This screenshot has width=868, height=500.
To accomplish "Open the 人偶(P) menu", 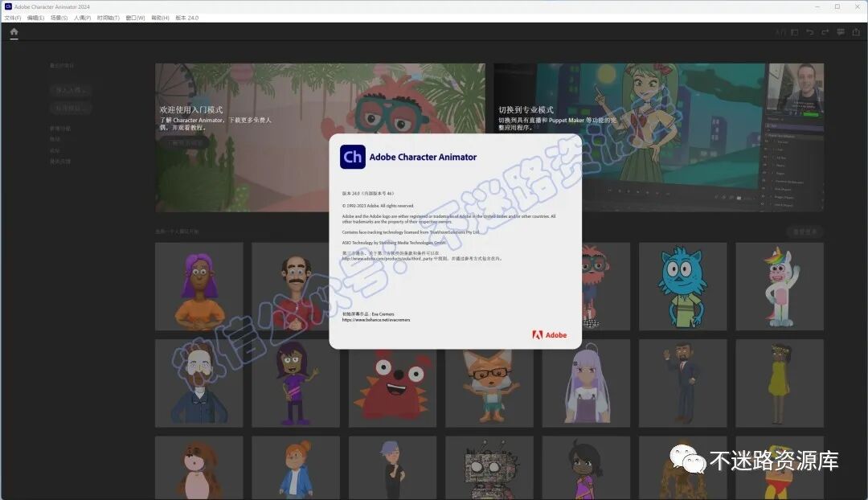I will pyautogui.click(x=82, y=18).
